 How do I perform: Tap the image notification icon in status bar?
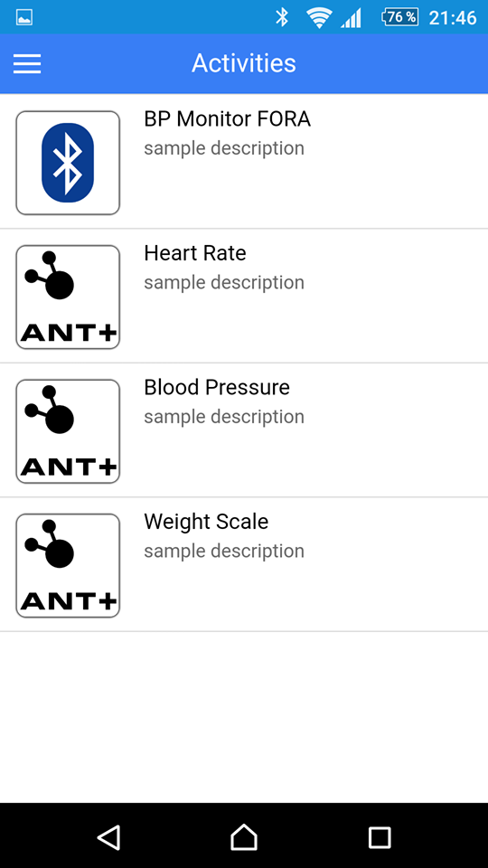coord(24,18)
